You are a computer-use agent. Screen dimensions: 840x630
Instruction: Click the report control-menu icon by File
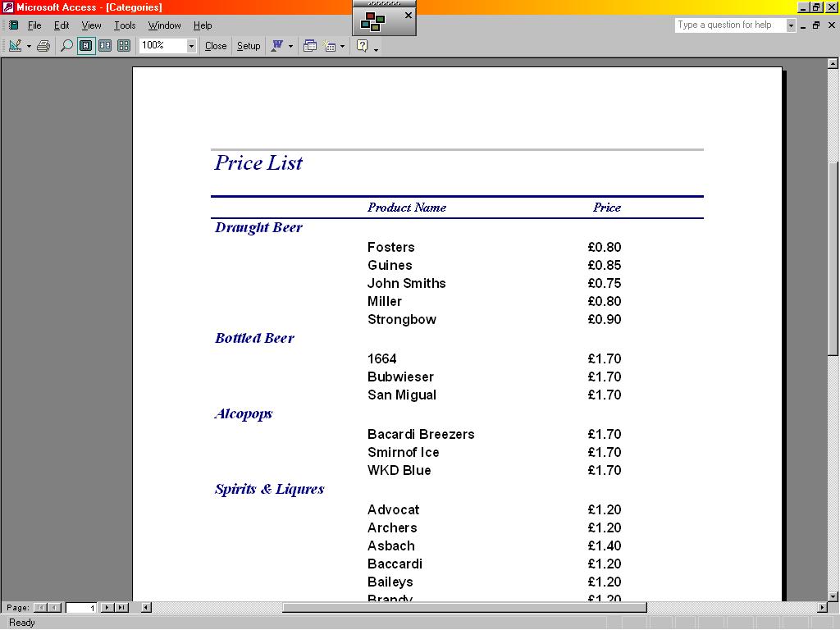tap(14, 25)
